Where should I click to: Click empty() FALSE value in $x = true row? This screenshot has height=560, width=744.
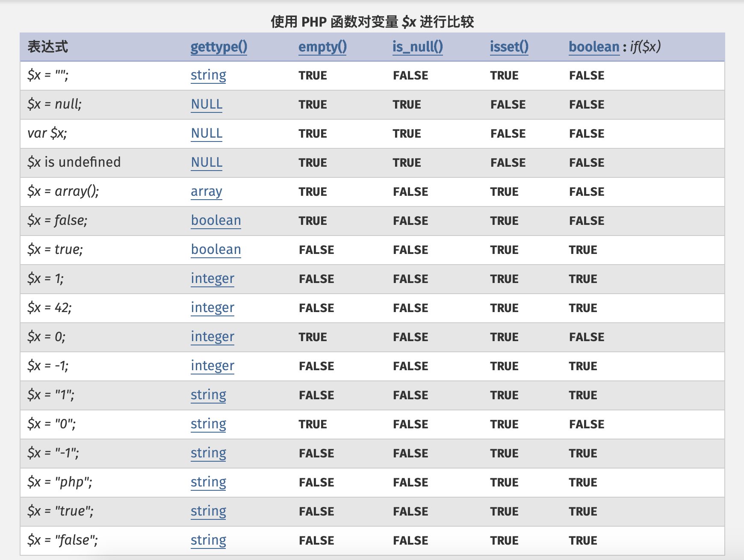click(x=316, y=250)
